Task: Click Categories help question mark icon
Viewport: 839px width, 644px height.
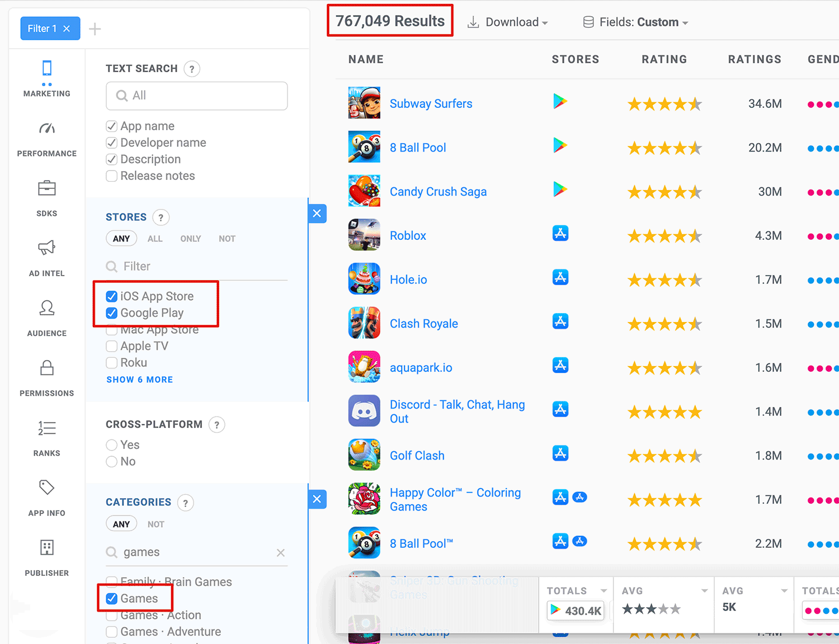Action: pos(186,503)
